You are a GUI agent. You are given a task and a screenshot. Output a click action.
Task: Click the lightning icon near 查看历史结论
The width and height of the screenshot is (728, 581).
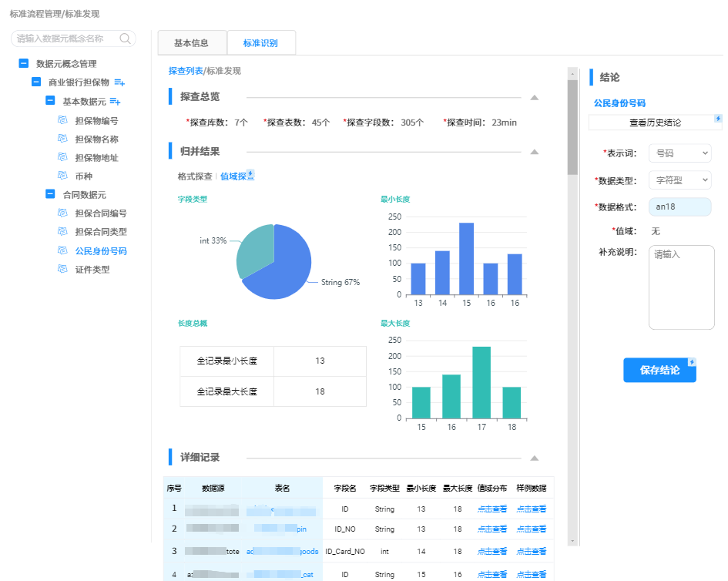pos(718,119)
